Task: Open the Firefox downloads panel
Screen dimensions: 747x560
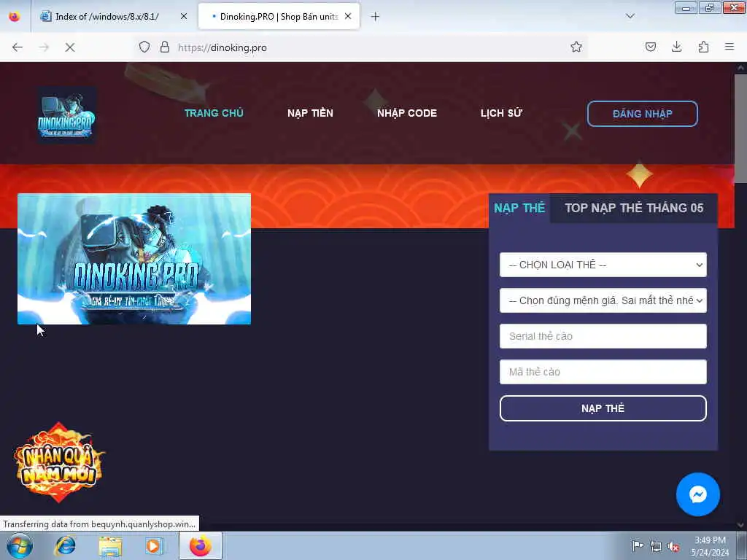Action: pyautogui.click(x=676, y=47)
